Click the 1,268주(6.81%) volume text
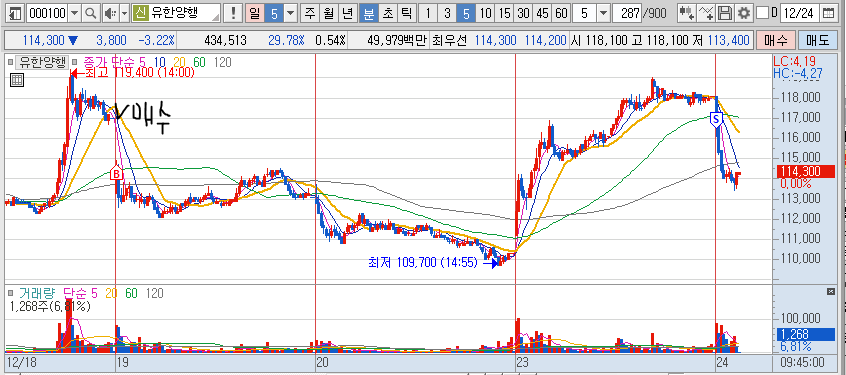Screen dimensions: 846x375 [51, 306]
